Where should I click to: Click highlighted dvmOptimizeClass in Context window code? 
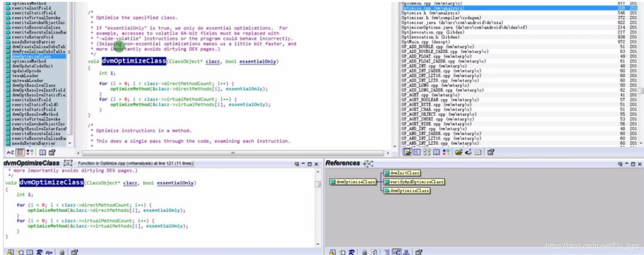[51, 183]
